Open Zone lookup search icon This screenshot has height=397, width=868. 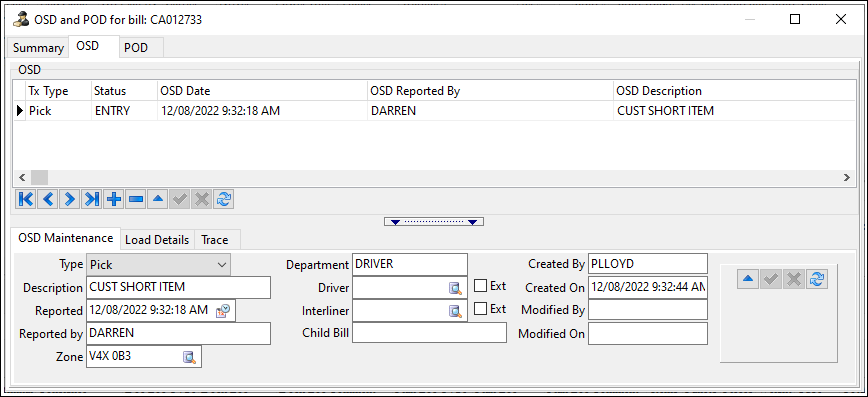tap(189, 357)
